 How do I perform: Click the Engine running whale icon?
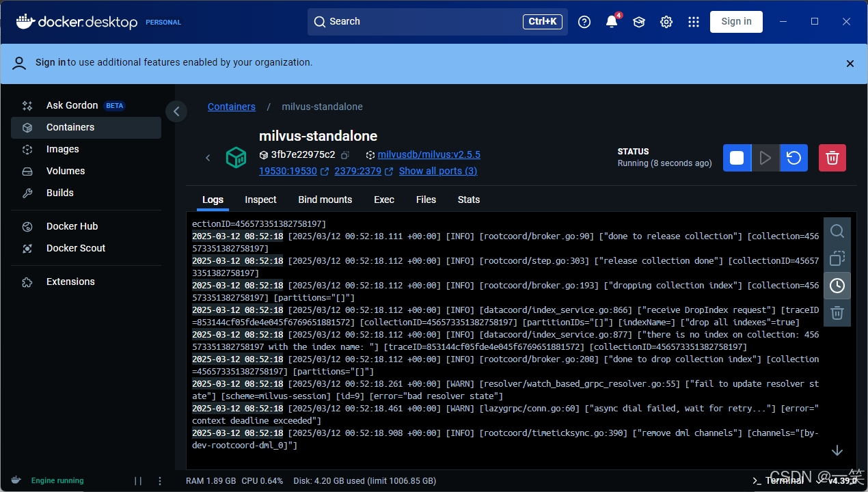(x=16, y=480)
